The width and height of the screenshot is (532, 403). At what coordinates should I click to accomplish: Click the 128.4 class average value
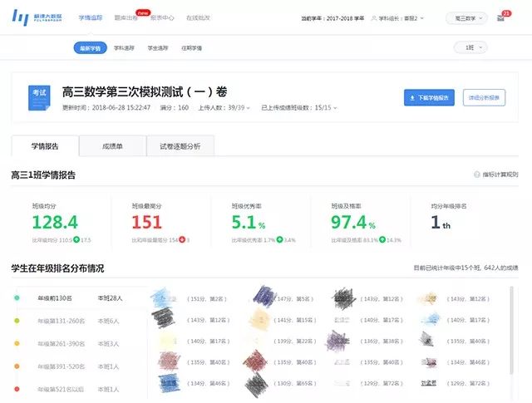[55, 222]
